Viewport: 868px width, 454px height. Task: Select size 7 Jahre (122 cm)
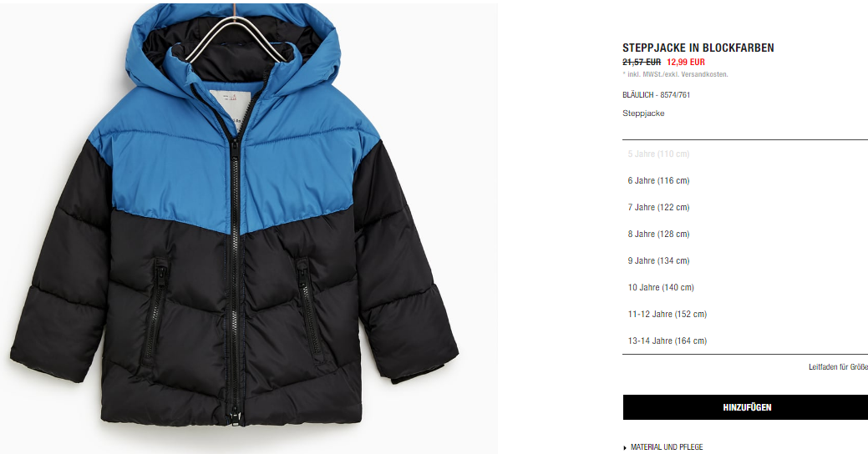click(745, 207)
